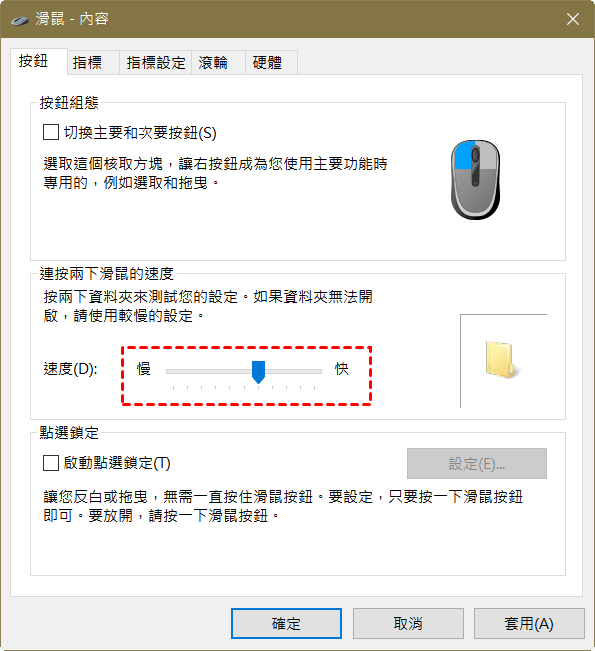Click the slider track near 慢 end
The height and width of the screenshot is (651, 595).
pos(179,372)
